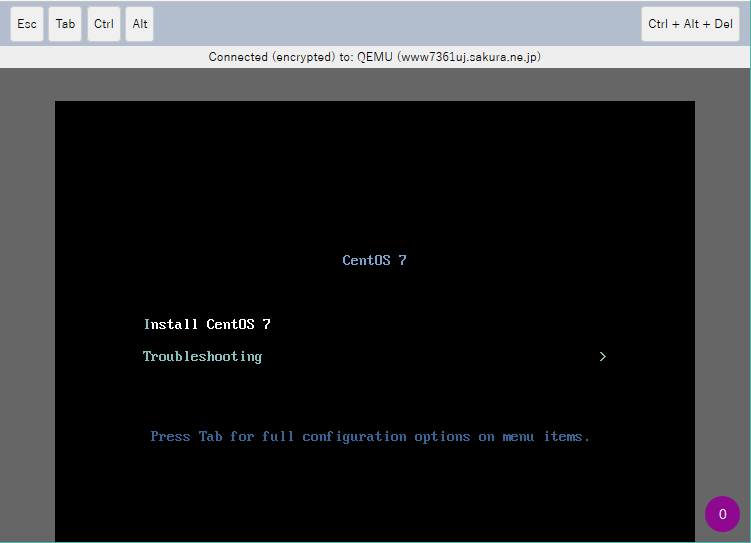Select the Install CentOS 7 boot entry
Screen dimensions: 751x543
(207, 324)
